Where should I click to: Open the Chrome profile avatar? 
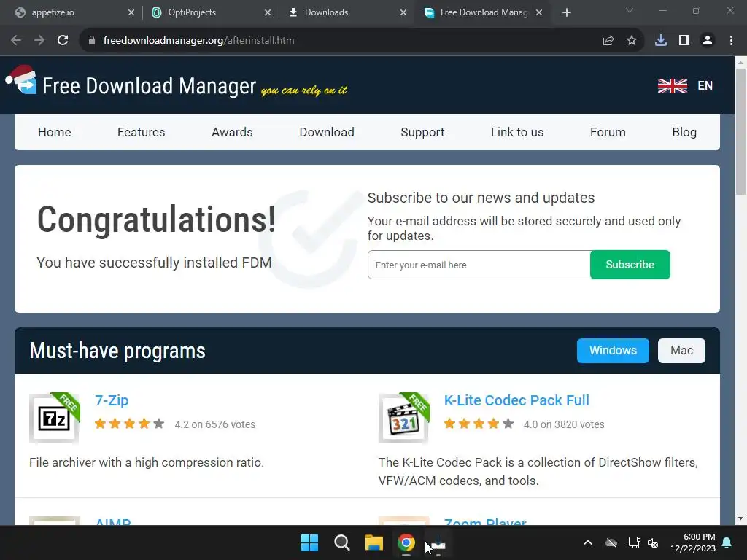point(708,41)
